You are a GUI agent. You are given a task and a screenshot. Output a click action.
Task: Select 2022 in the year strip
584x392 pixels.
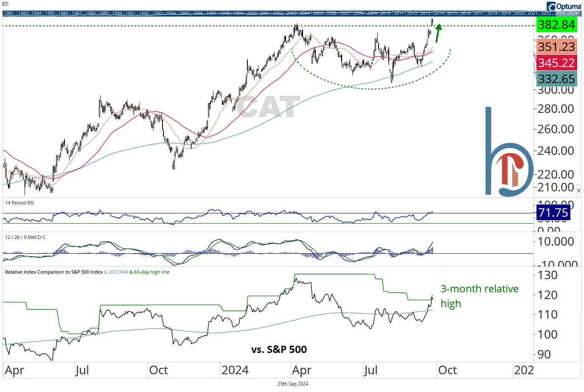(546, 13)
